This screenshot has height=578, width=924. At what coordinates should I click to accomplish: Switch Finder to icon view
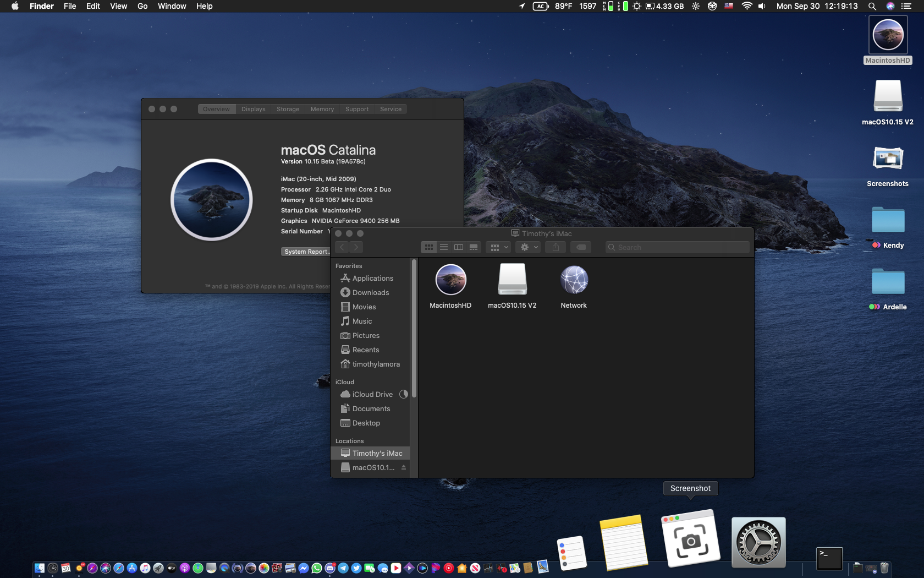coord(429,247)
